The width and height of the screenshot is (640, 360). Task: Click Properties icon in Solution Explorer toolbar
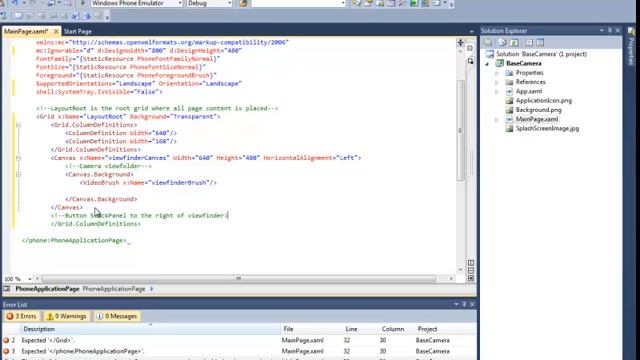488,42
